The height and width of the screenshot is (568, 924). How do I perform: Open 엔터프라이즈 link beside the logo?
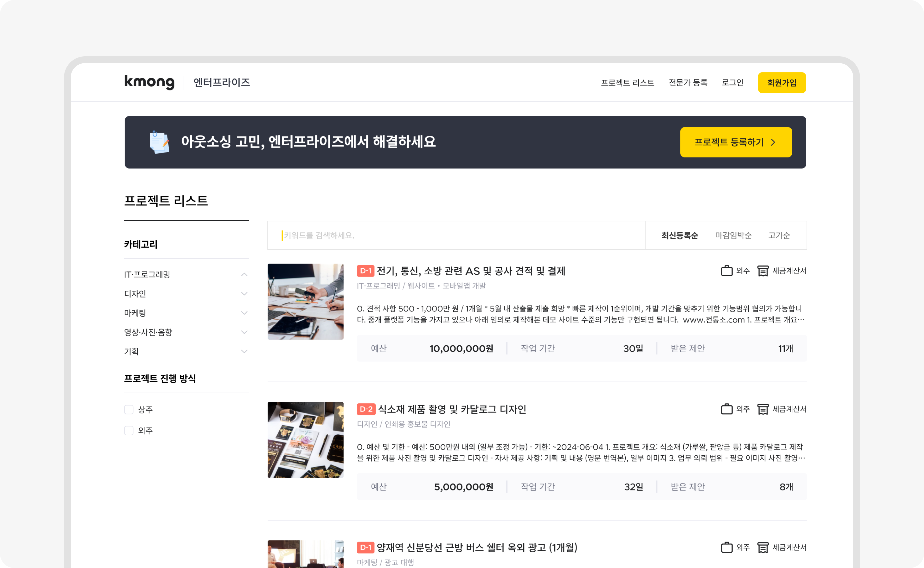tap(222, 83)
